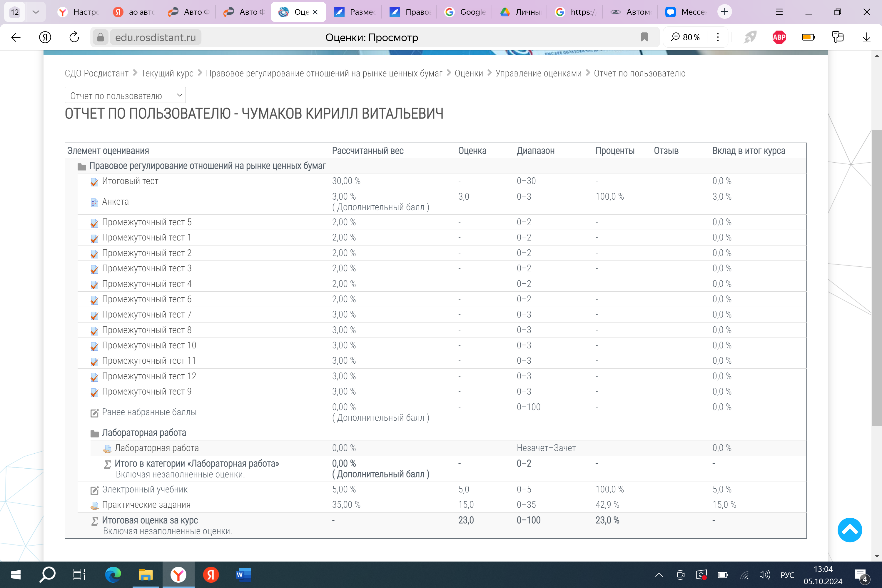Image resolution: width=882 pixels, height=588 pixels.
Task: Reload the page with refresh icon
Action: click(x=74, y=37)
